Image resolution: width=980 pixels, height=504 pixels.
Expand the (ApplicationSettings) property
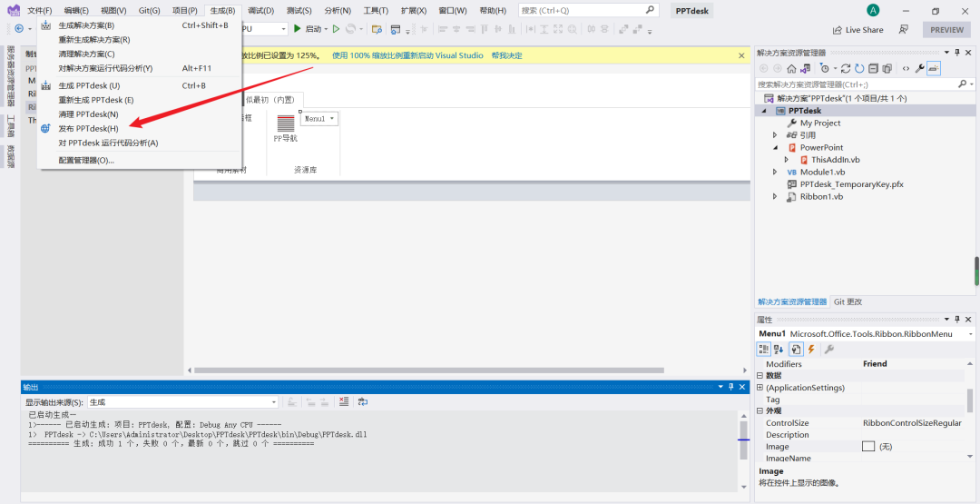coord(760,388)
